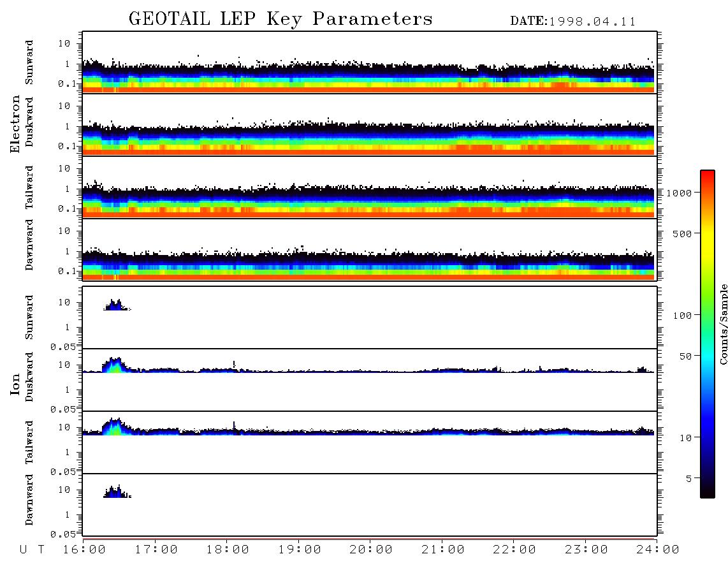Click the 100 value on the colorbar scale
728x561 pixels.
(682, 316)
